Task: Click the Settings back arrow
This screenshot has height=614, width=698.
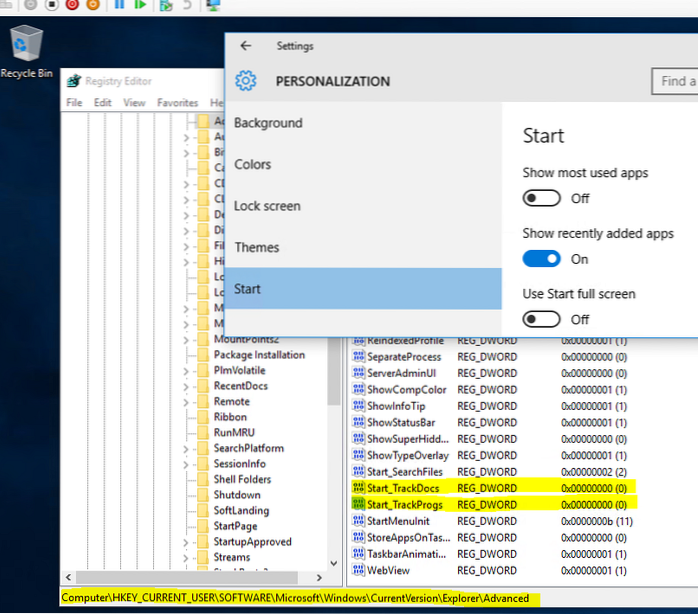Action: click(246, 46)
